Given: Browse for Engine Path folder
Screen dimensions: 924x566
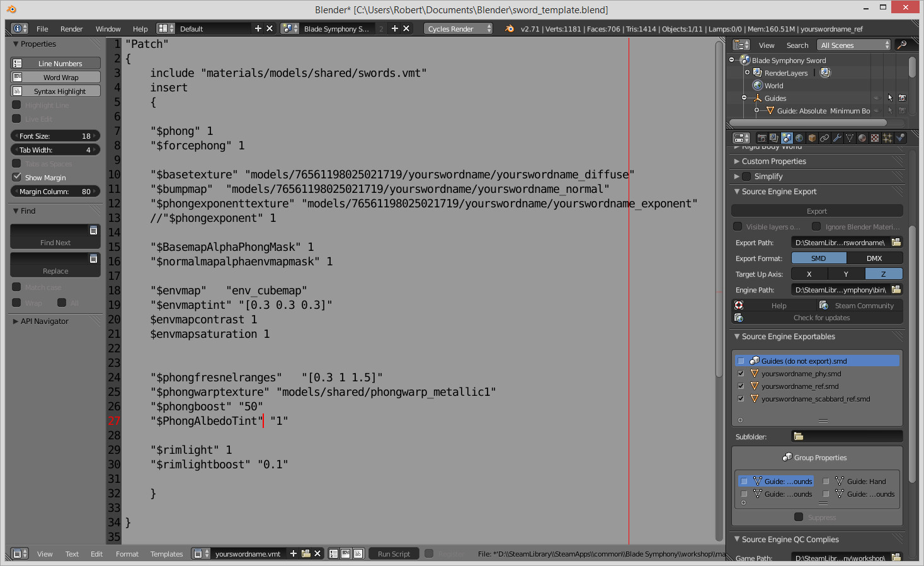Looking at the screenshot, I should (x=896, y=290).
